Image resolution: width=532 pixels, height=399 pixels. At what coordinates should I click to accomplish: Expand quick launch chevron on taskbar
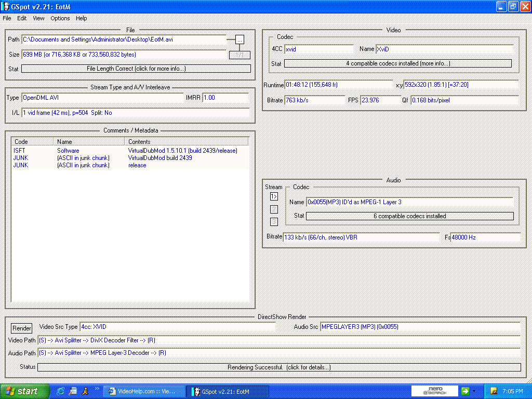click(97, 389)
